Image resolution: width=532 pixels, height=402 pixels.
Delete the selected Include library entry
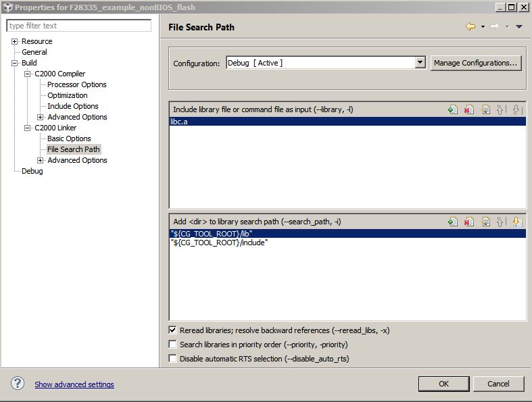click(x=469, y=109)
